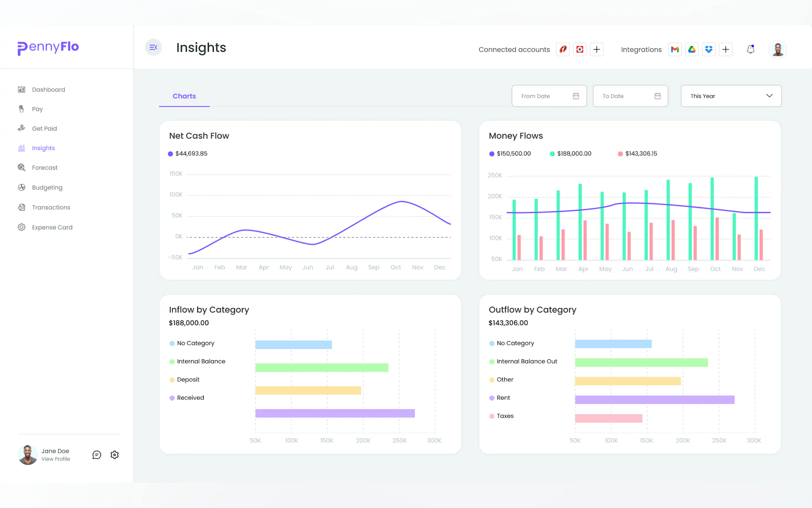Add a new connected account with plus
Screen dimensions: 812x508
tap(597, 49)
